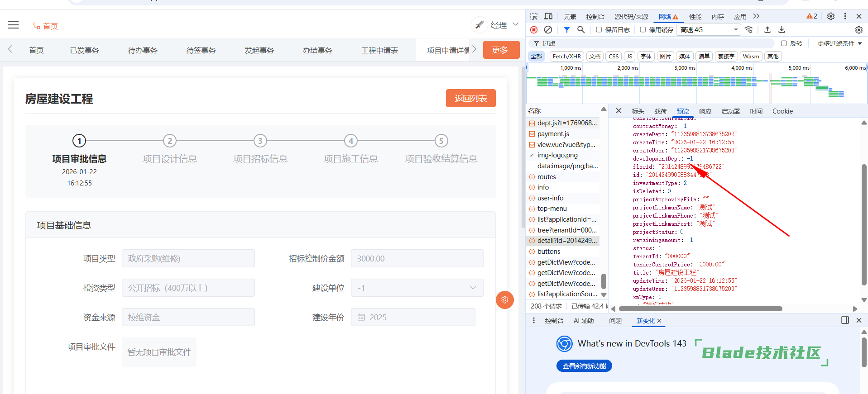This screenshot has width=868, height=394.
Task: Open the 高速 4G throttling dropdown
Action: (x=709, y=30)
